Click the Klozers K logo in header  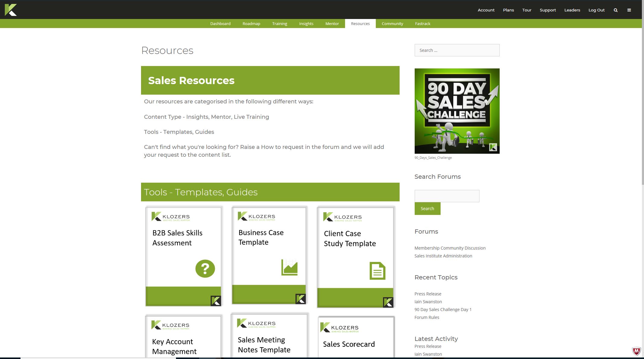(11, 10)
